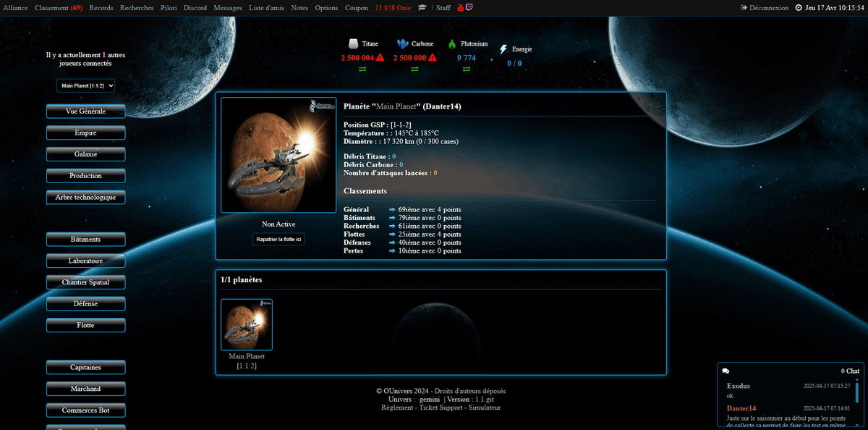Click the graduation cap icon
Viewport: 868px width, 430px height.
click(422, 7)
